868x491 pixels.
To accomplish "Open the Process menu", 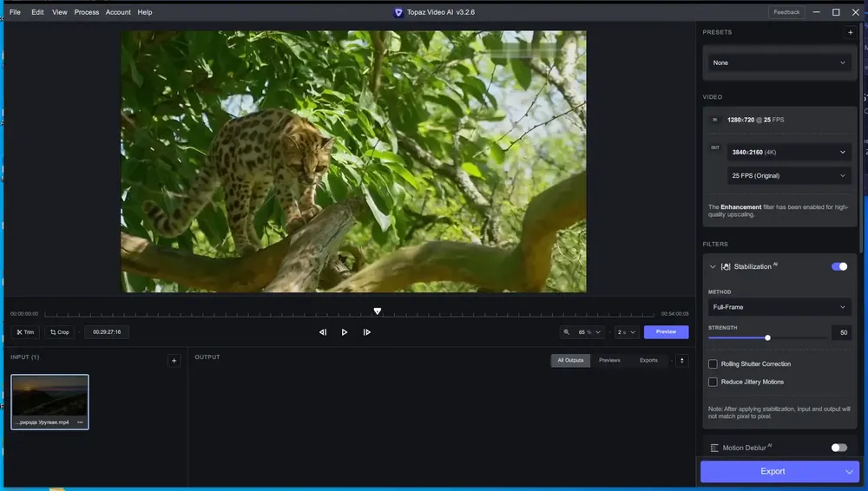I will 86,12.
